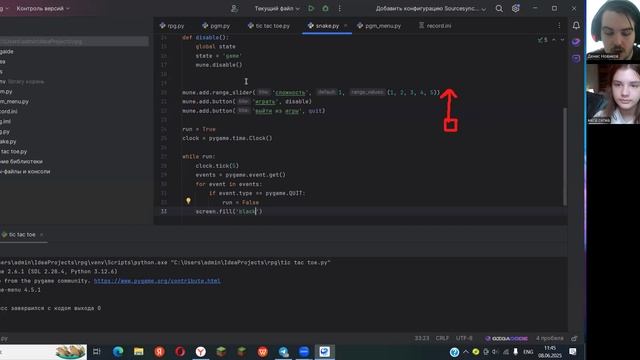The height and width of the screenshot is (360, 640).
Task: Go to the next highlighted problem arrow
Action: (x=562, y=40)
